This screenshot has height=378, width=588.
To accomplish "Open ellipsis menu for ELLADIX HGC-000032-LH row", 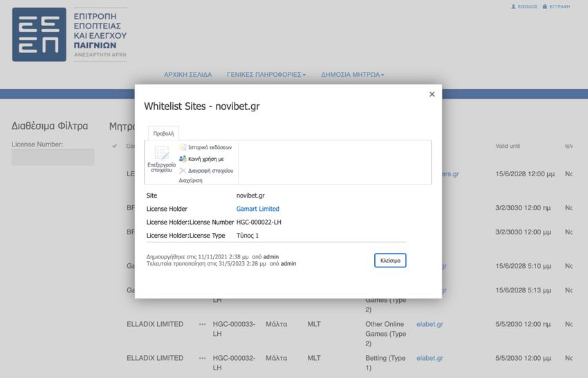I will tap(203, 358).
